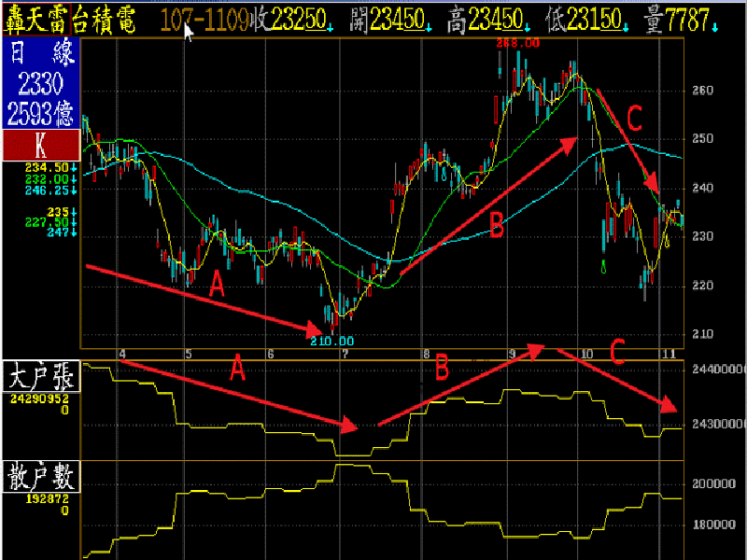Click month 10 on the time axis
747x560 pixels.
pyautogui.click(x=586, y=355)
